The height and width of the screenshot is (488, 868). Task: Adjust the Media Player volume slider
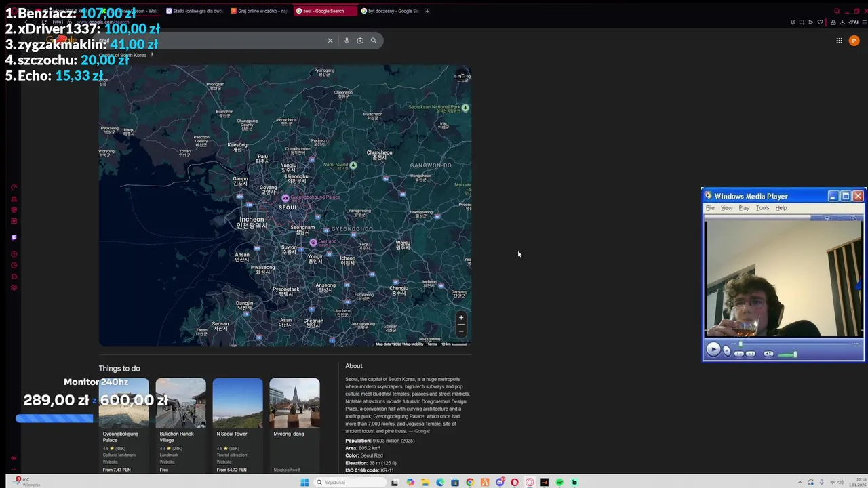(787, 354)
